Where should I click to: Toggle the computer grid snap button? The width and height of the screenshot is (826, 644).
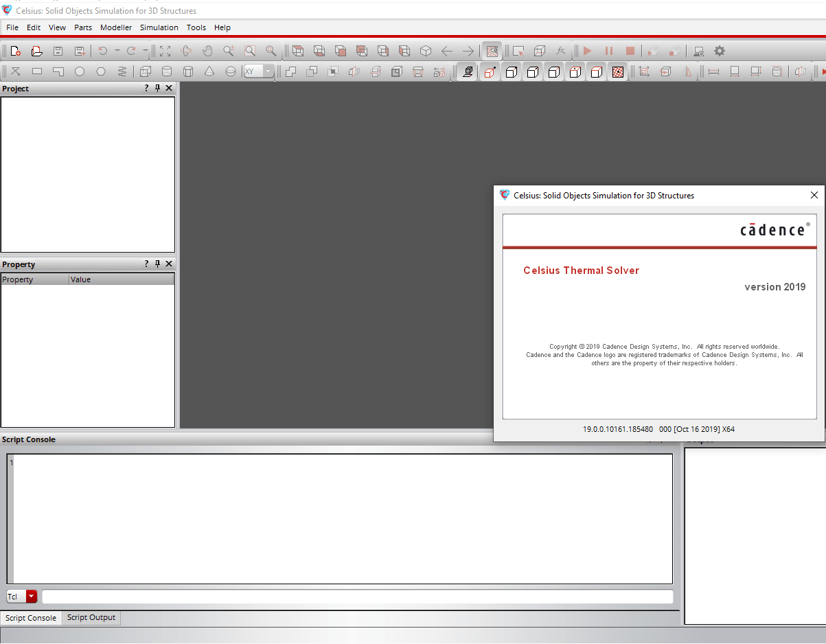468,71
